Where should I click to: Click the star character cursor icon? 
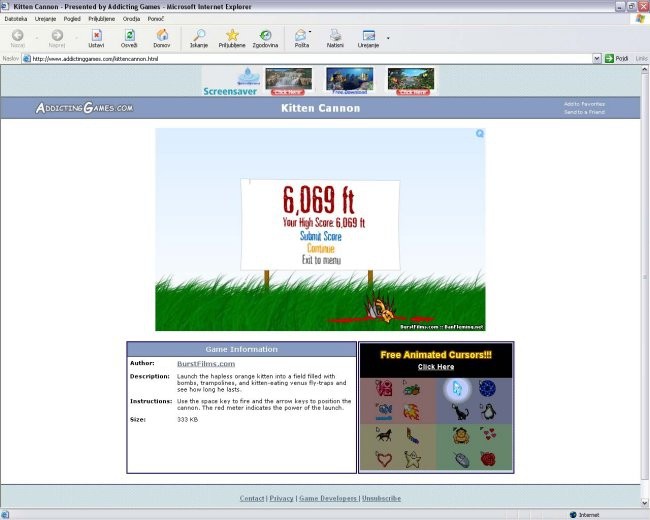click(x=412, y=459)
